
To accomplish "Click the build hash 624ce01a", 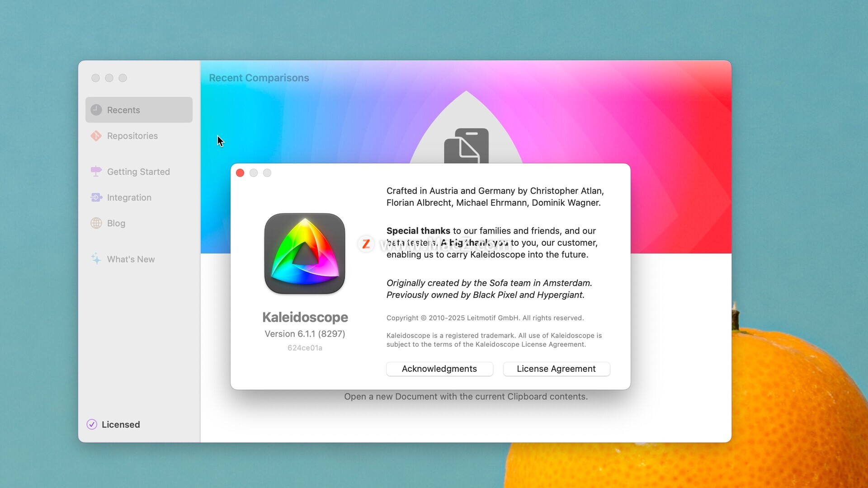I will (305, 348).
